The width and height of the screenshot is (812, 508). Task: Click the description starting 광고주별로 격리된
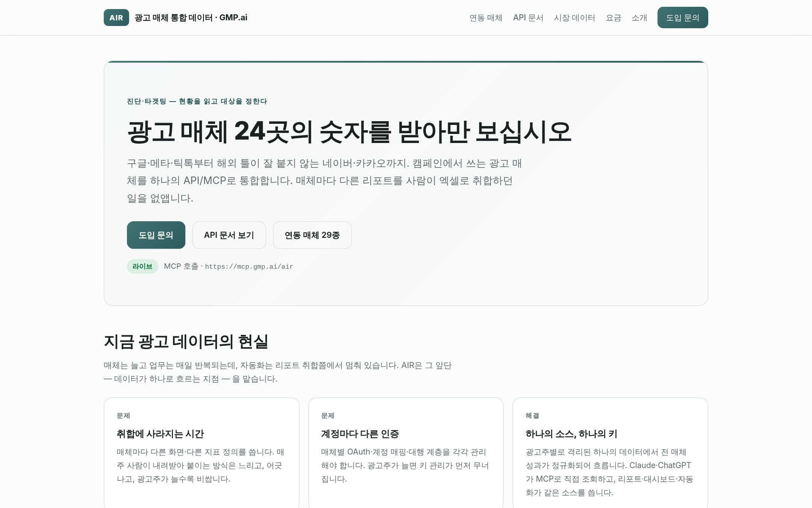point(609,472)
